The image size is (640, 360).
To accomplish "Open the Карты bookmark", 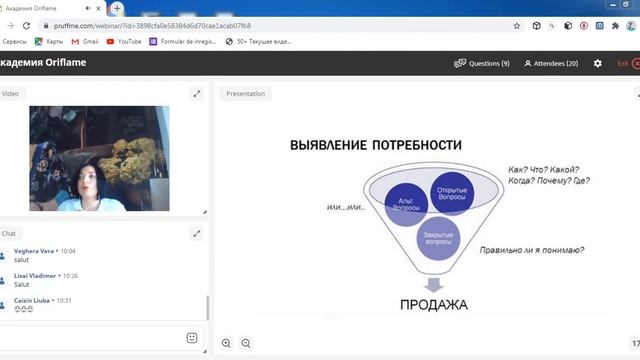I will click(x=49, y=42).
